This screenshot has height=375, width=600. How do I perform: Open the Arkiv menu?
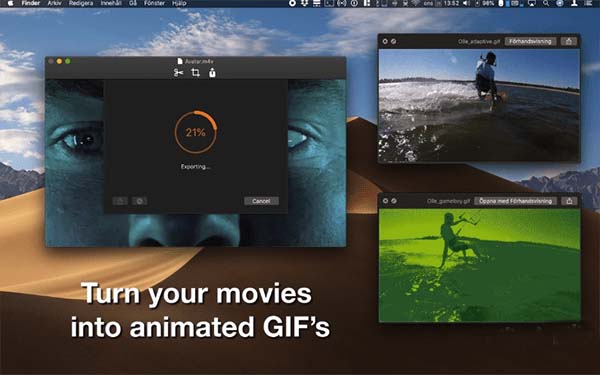54,3
